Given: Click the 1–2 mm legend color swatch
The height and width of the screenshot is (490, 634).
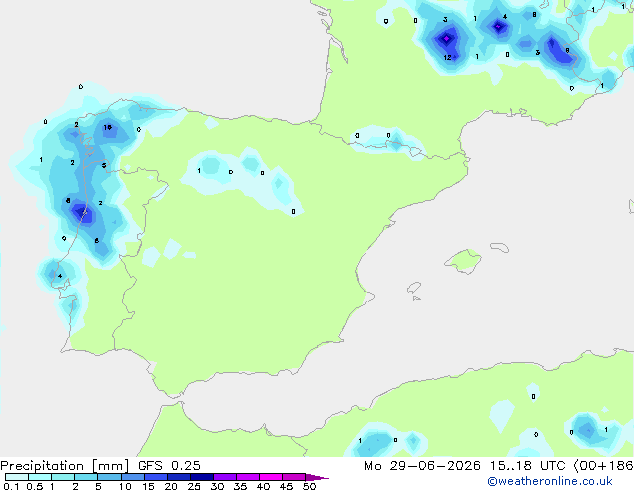Looking at the screenshot, I should tap(63, 477).
